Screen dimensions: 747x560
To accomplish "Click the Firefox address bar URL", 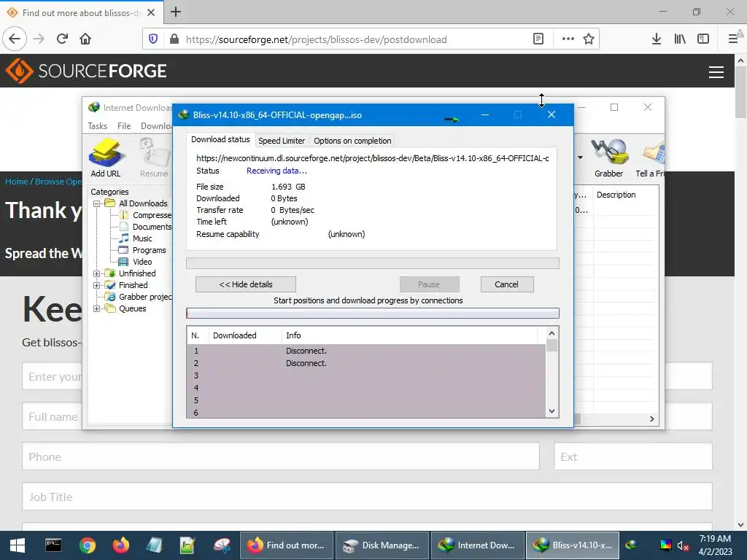I will (317, 39).
